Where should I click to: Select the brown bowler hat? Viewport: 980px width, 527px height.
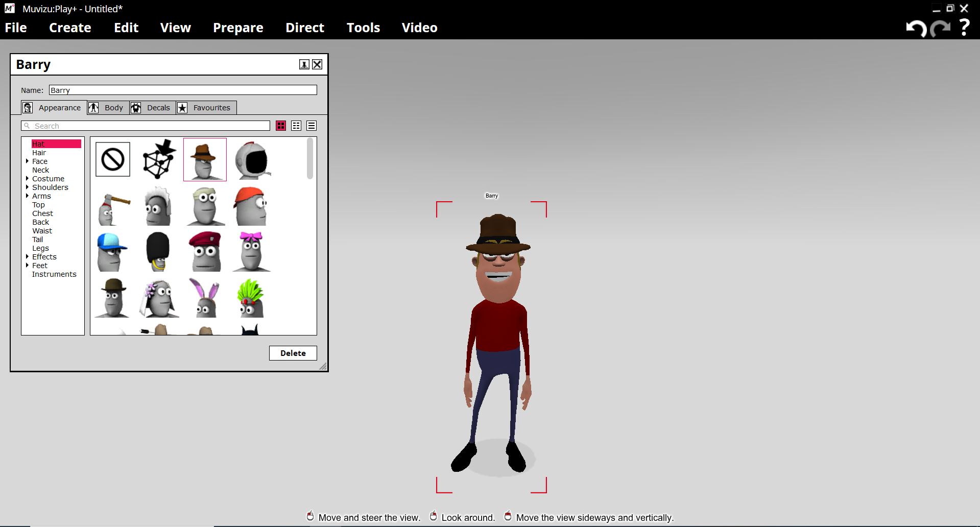pos(112,298)
